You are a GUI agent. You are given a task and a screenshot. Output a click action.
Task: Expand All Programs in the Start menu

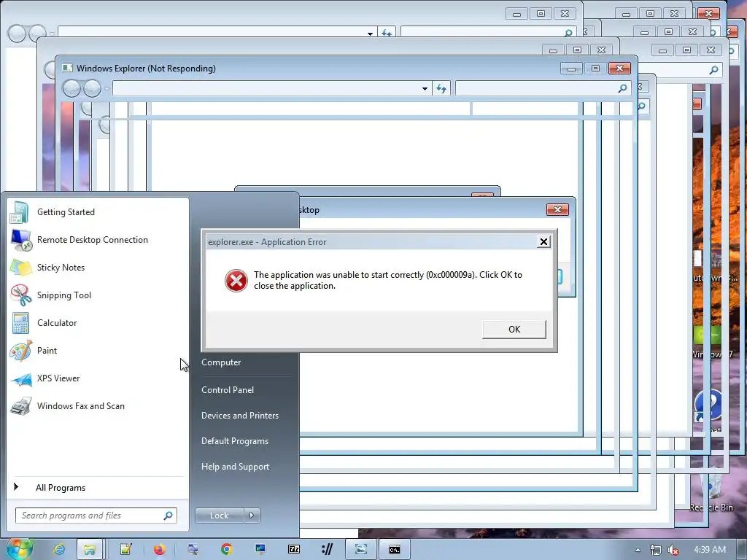tap(98, 487)
